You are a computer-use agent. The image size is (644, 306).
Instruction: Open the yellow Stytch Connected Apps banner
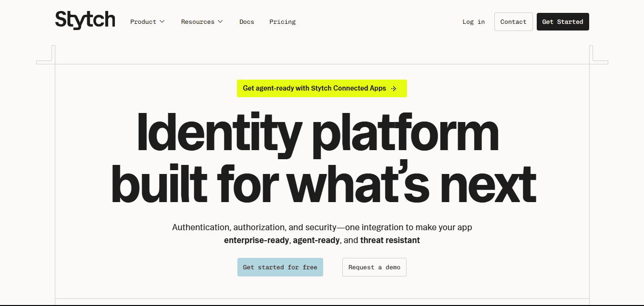click(315, 88)
